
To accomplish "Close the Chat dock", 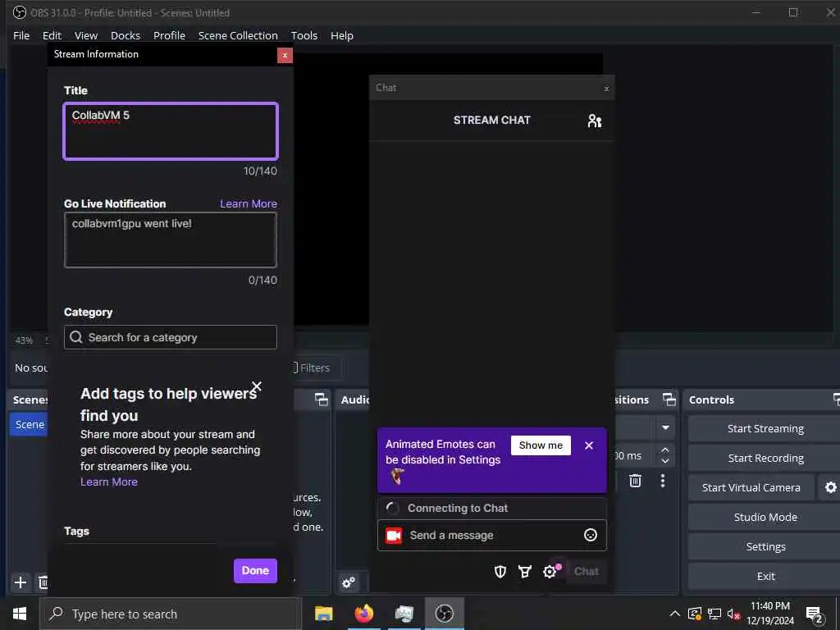I will tap(606, 89).
